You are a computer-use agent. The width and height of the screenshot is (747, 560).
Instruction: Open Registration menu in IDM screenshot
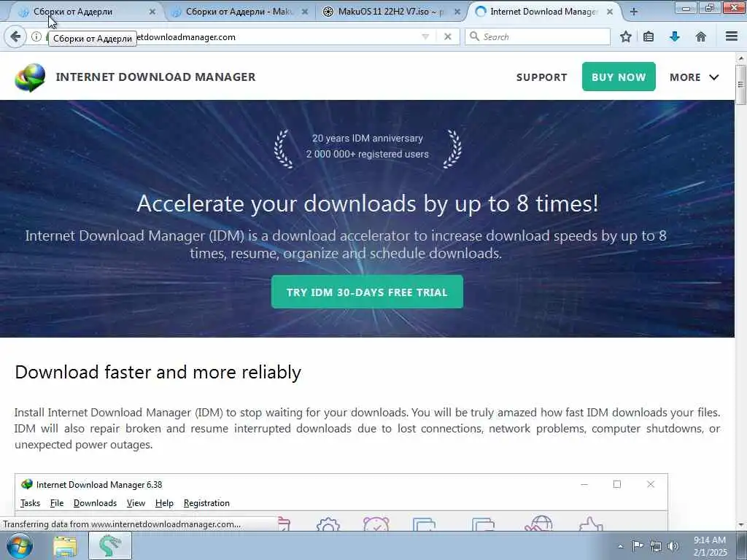coord(206,503)
